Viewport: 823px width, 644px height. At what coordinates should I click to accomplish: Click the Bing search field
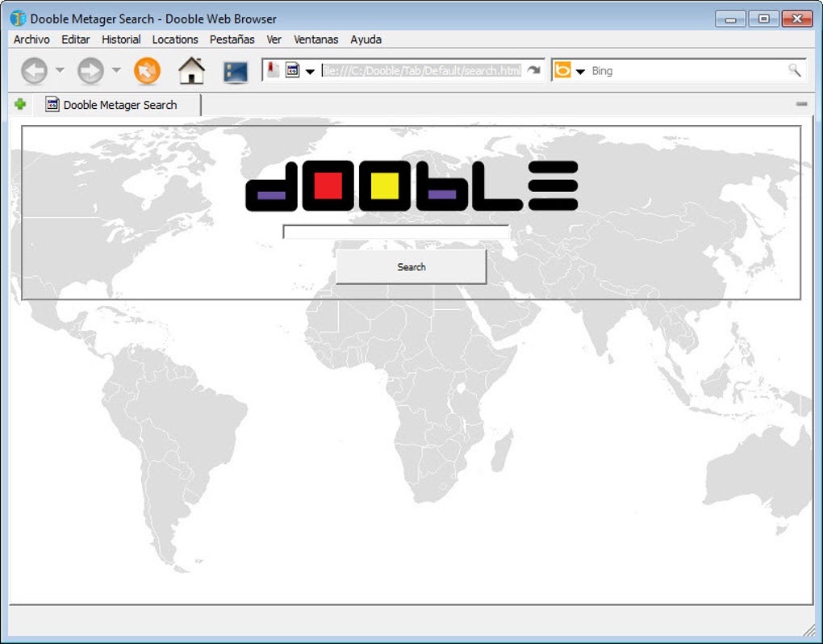point(687,70)
